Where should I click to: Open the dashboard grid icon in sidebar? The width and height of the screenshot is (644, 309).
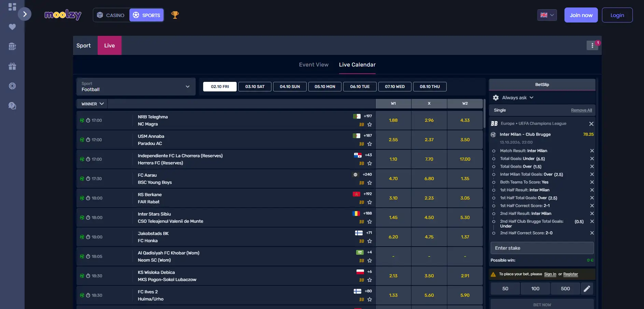click(x=12, y=7)
